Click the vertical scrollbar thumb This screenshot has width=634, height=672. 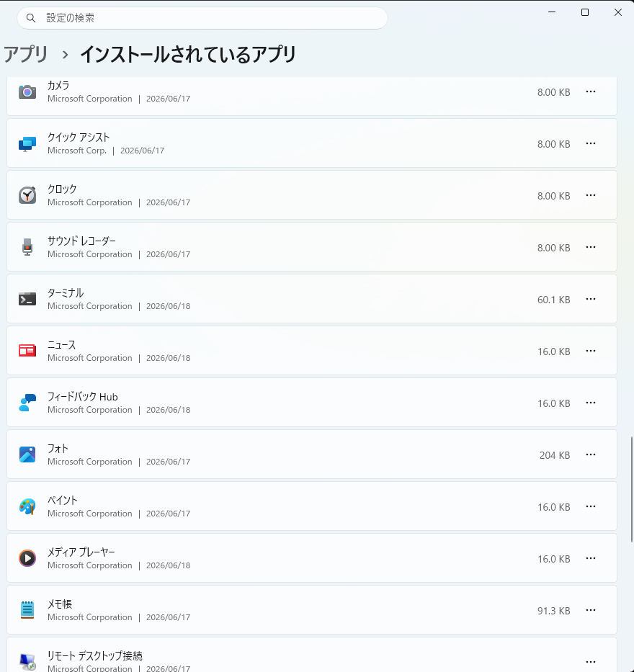pyautogui.click(x=631, y=490)
